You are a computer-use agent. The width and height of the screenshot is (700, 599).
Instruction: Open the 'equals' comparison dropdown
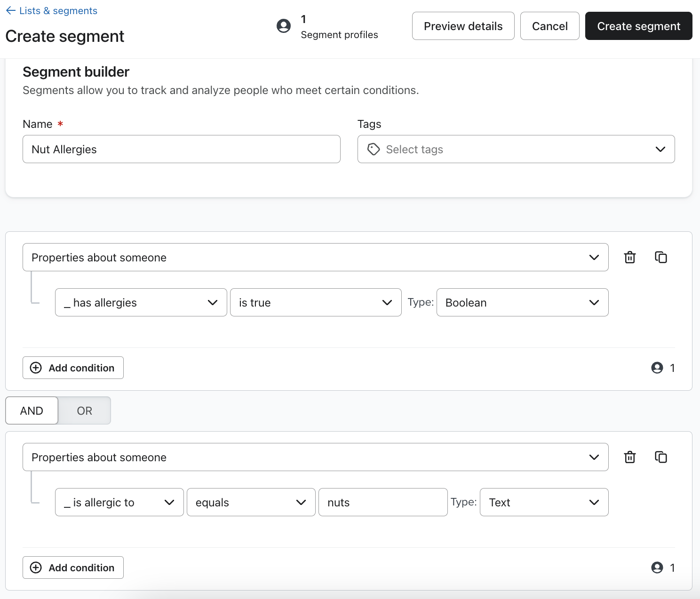pos(251,502)
